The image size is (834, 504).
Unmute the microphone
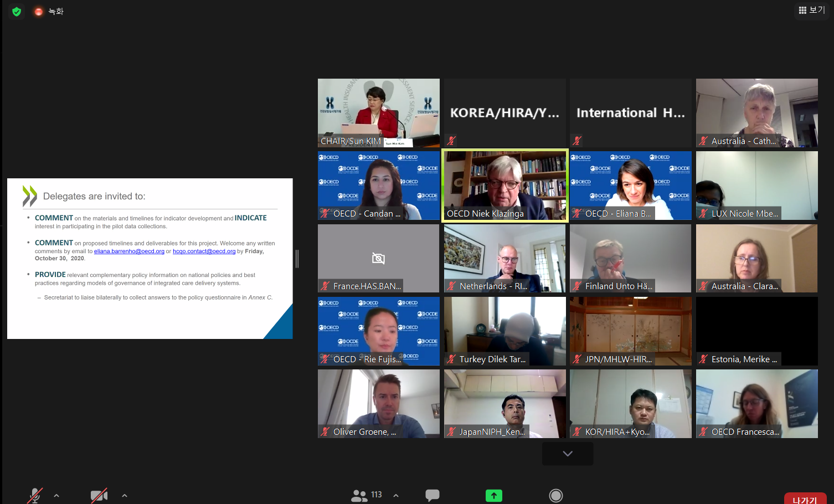35,495
